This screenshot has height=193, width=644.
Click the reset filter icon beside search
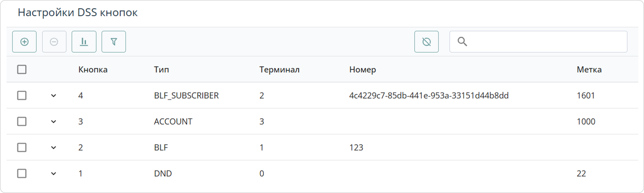tap(427, 42)
